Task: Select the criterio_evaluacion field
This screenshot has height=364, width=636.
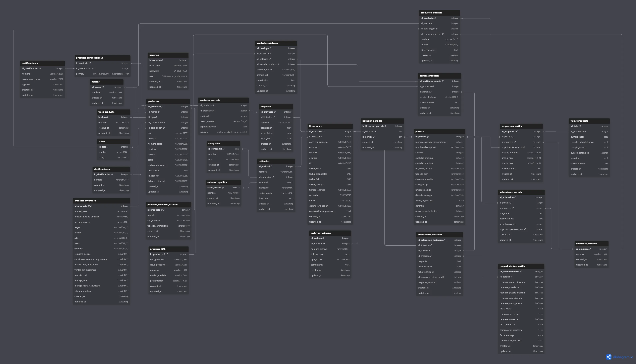Action: 330,206
